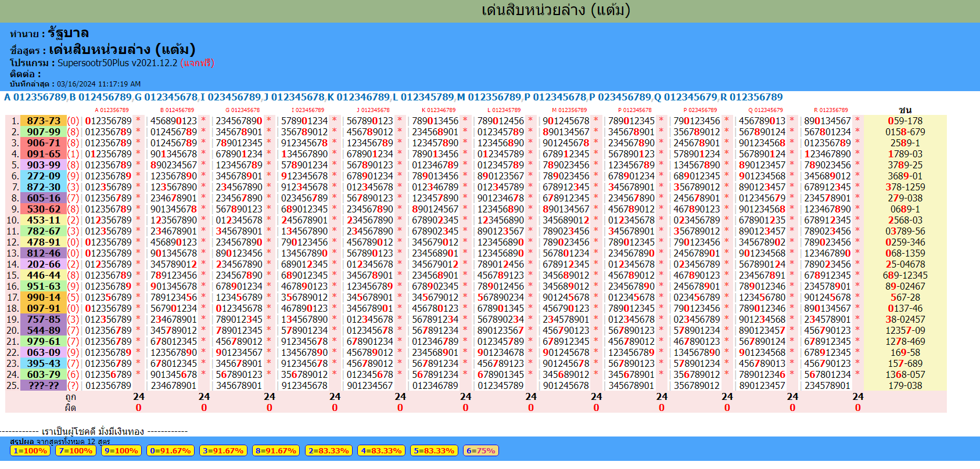Click the result cell 757-85 in row 19

click(44, 319)
